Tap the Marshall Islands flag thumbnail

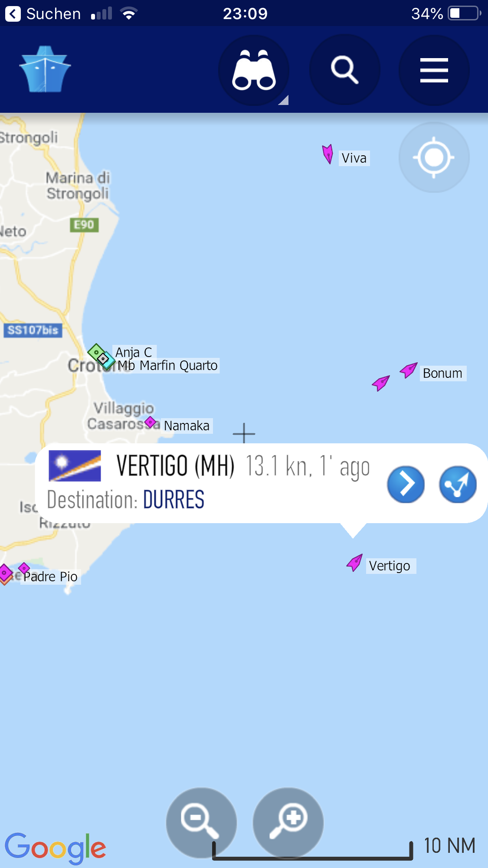75,466
